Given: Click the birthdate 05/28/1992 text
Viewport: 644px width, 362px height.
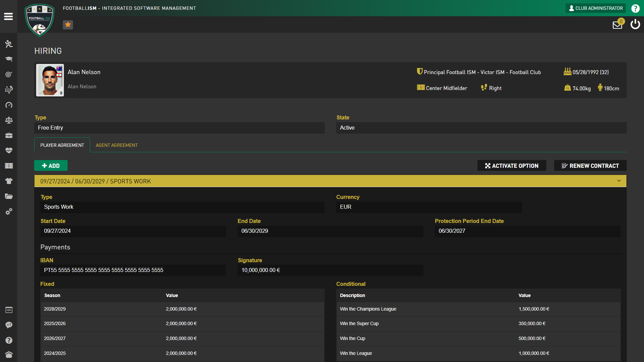Looking at the screenshot, I should (591, 72).
